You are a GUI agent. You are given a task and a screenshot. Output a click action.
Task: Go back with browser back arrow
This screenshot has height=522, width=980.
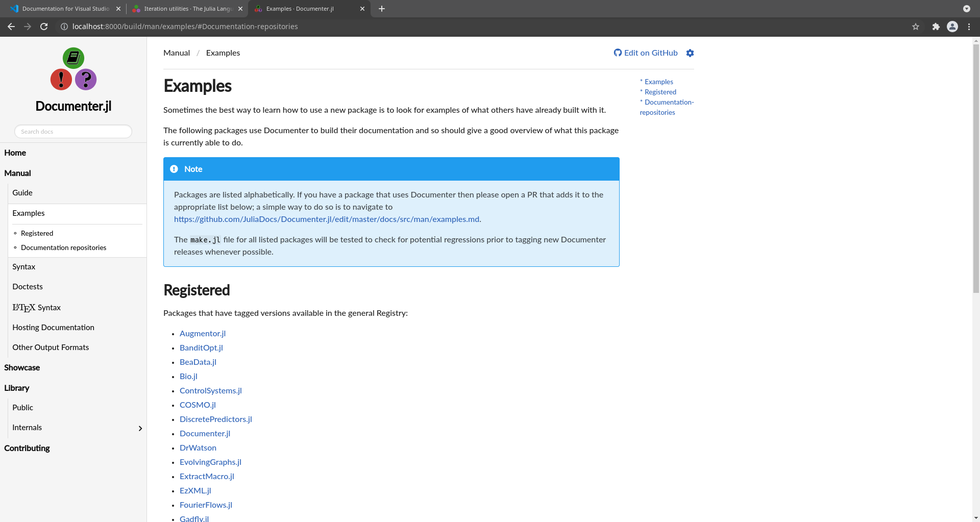11,27
